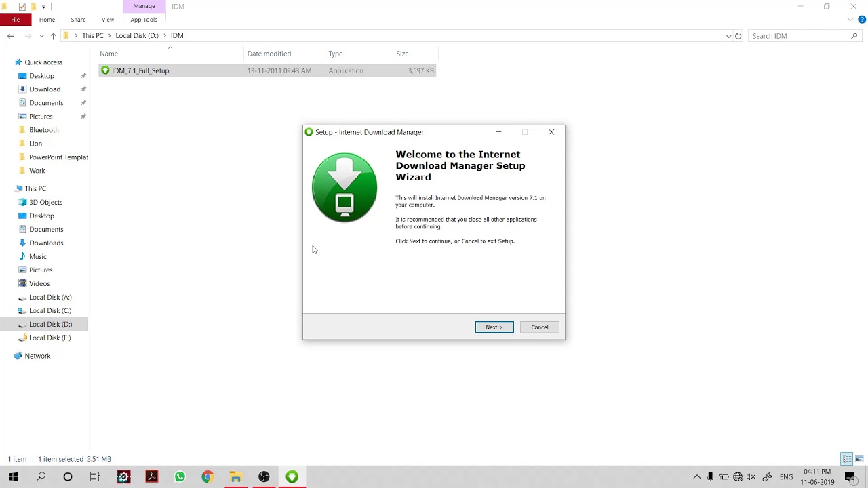Screen dimensions: 868x488
Task: Open taskbar Search magnifier
Action: coord(41,477)
